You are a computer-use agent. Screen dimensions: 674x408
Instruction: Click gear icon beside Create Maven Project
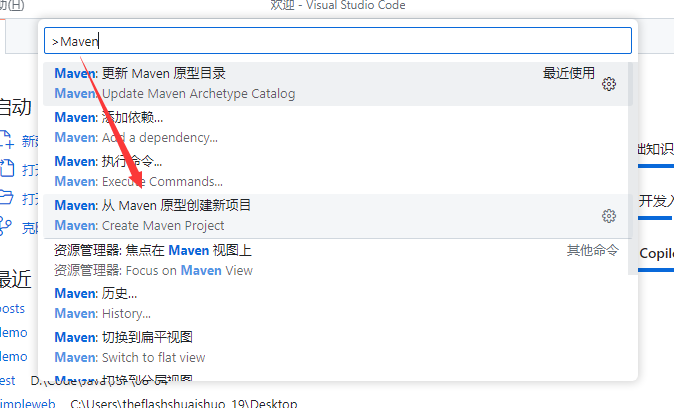pyautogui.click(x=609, y=216)
